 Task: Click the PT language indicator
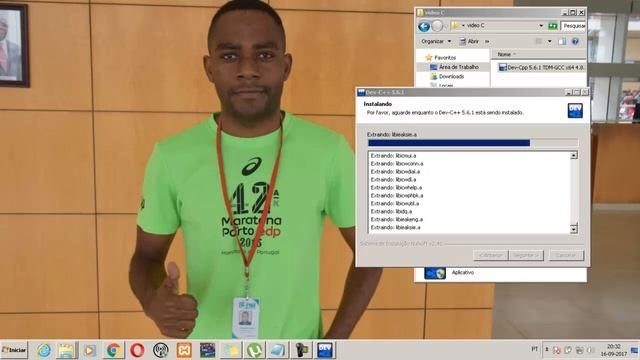tap(535, 349)
